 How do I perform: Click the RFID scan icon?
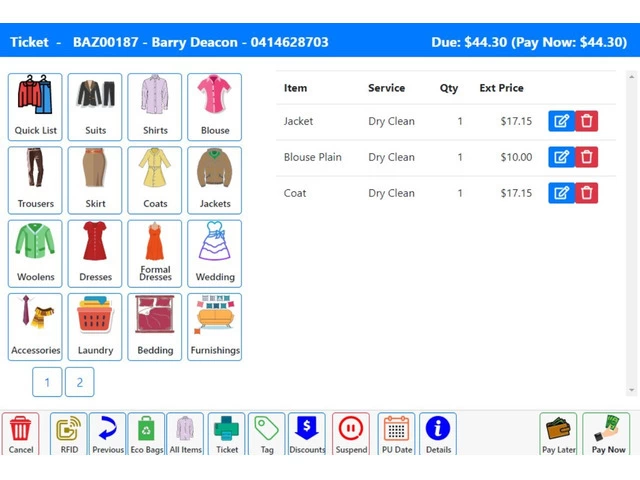pos(69,435)
